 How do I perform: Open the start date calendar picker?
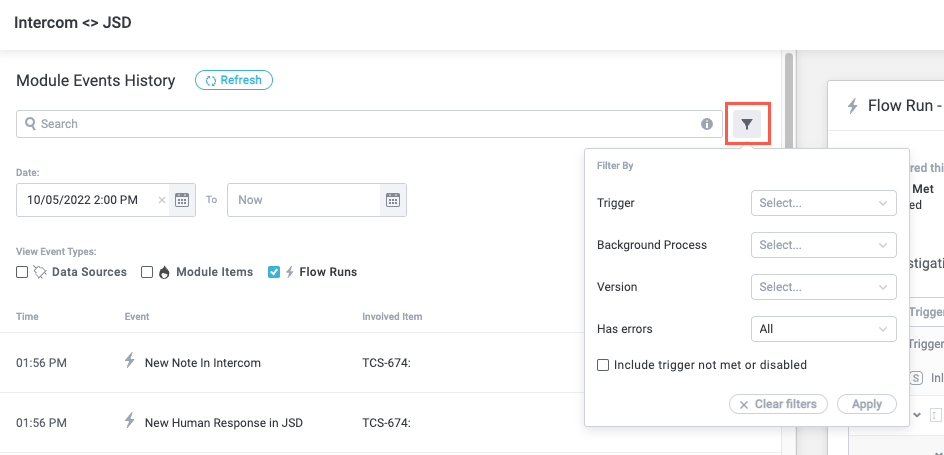pyautogui.click(x=182, y=200)
